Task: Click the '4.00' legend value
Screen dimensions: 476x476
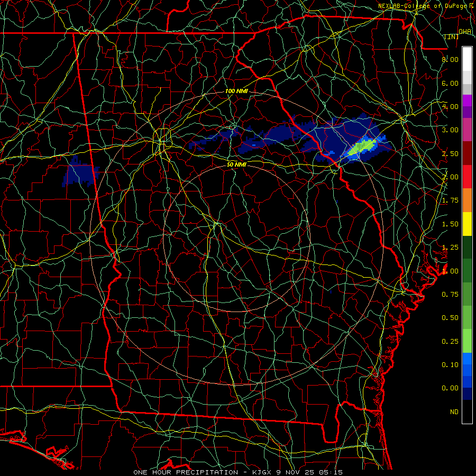Action: tap(450, 106)
